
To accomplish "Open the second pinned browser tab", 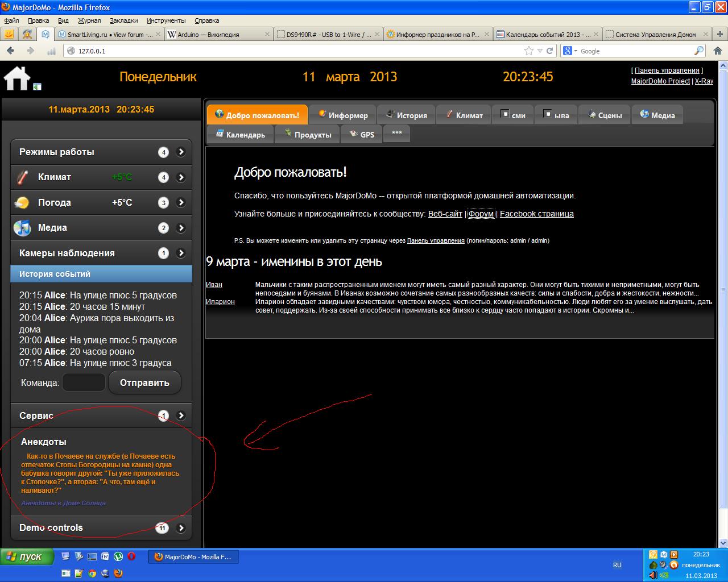I will pyautogui.click(x=27, y=34).
